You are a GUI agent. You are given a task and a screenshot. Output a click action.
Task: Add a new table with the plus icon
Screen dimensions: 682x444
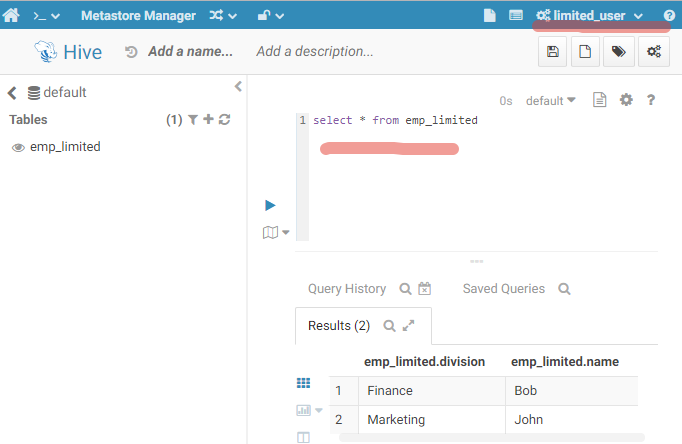tap(209, 120)
